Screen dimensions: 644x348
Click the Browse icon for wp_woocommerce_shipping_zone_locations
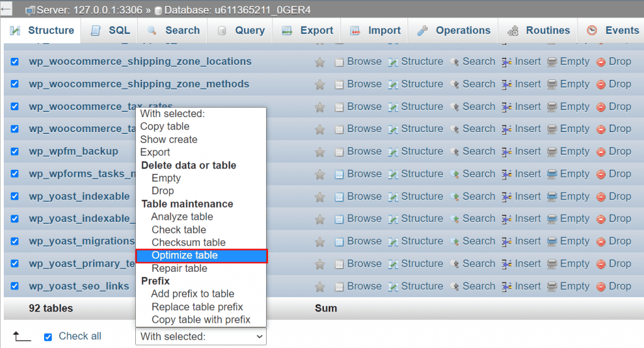tap(339, 62)
